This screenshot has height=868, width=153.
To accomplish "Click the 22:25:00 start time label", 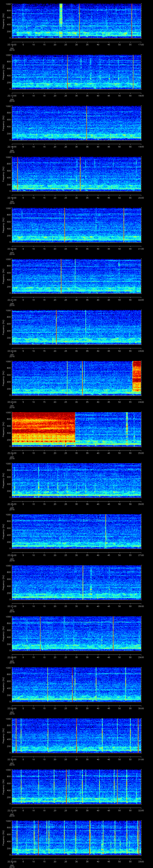I will [x=12, y=504].
